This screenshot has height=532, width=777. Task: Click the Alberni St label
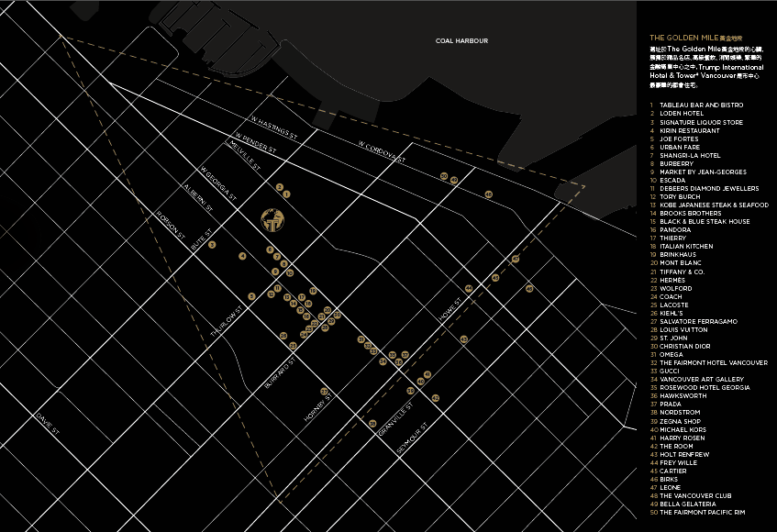(198, 198)
